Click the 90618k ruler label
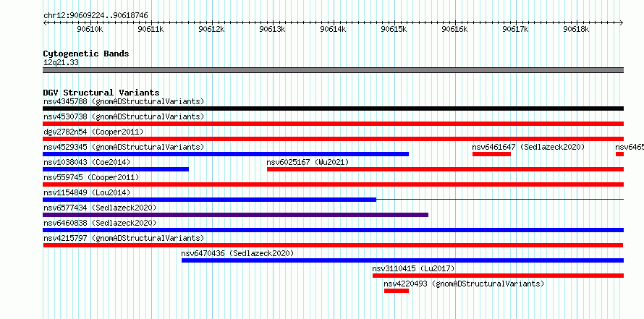This screenshot has height=319, width=644. click(577, 29)
